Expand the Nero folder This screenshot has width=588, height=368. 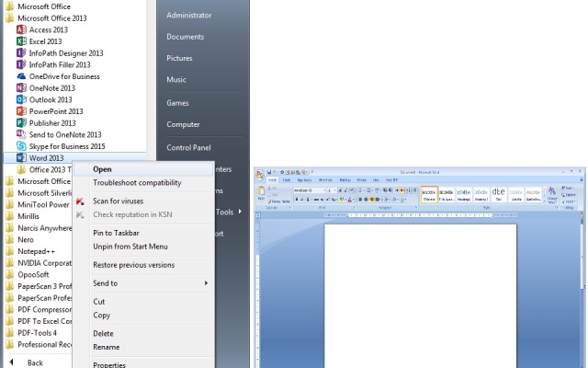[x=19, y=239]
